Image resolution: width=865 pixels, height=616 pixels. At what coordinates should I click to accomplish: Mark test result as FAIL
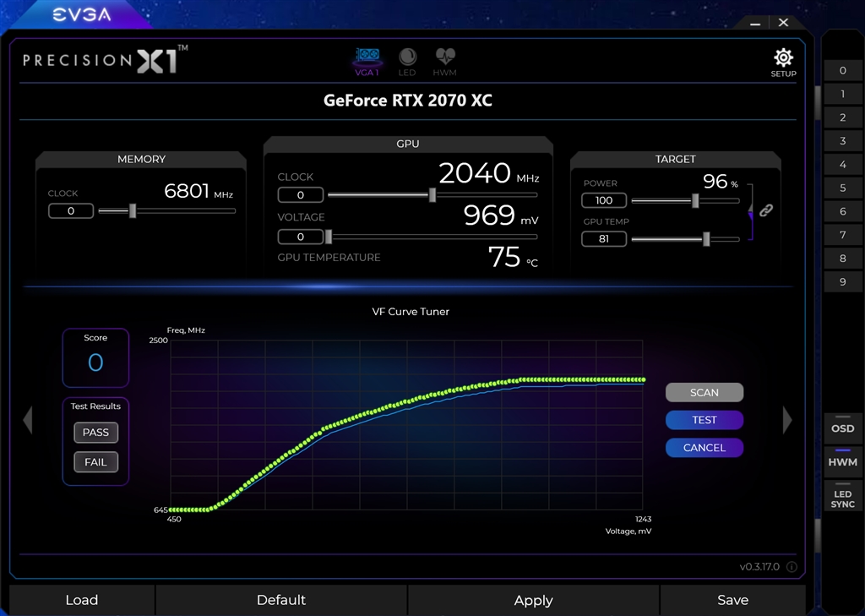pyautogui.click(x=96, y=462)
